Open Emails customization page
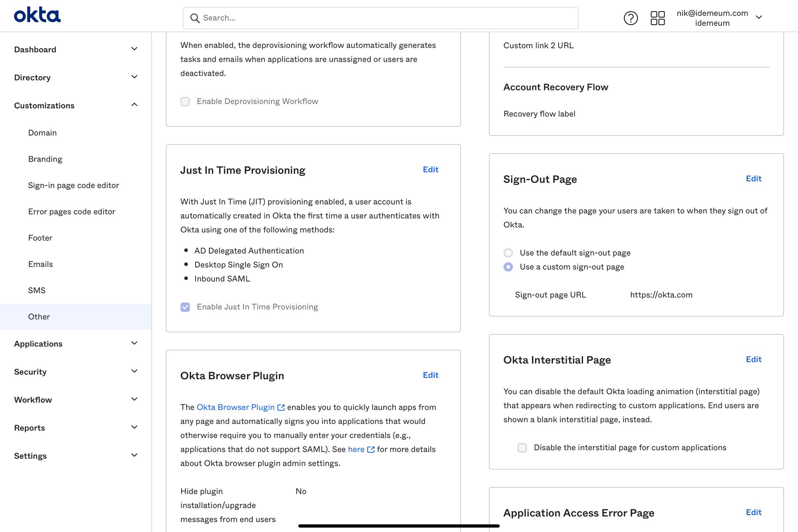Viewport: 798px width, 532px height. tap(40, 264)
